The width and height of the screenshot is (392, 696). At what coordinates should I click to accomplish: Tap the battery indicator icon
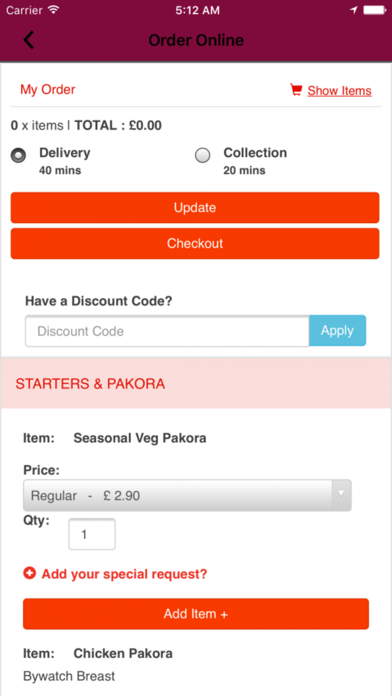[x=375, y=10]
